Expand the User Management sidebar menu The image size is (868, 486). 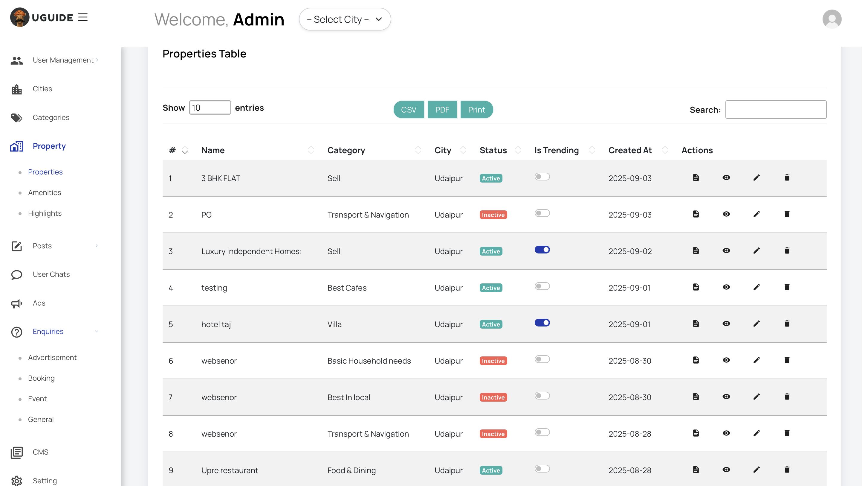pos(63,60)
